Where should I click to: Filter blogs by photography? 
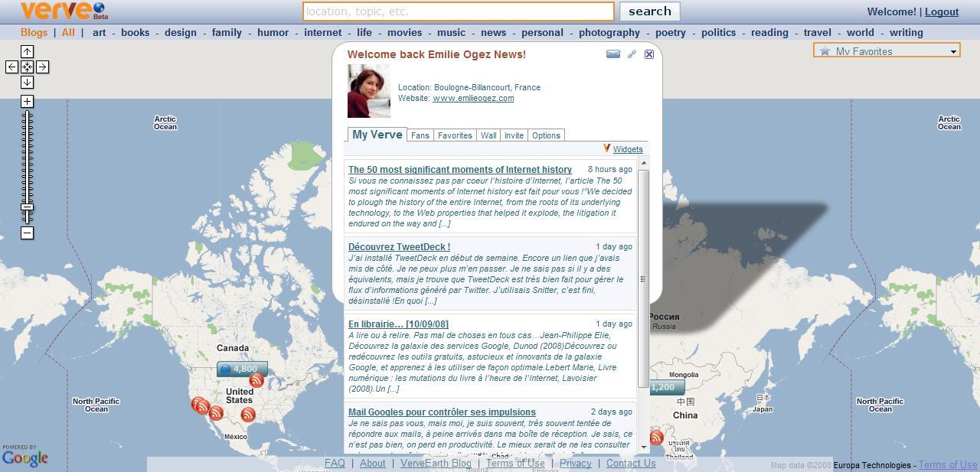coord(609,32)
